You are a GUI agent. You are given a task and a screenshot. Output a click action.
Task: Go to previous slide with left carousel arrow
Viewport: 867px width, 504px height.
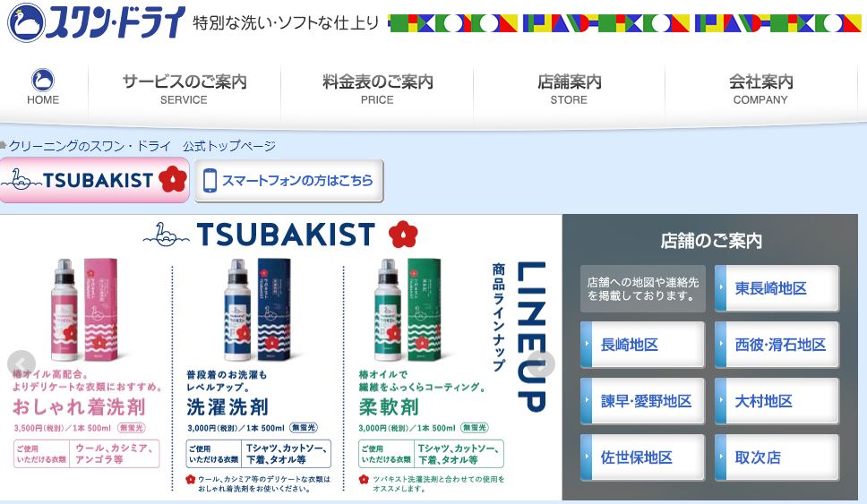pos(21,363)
